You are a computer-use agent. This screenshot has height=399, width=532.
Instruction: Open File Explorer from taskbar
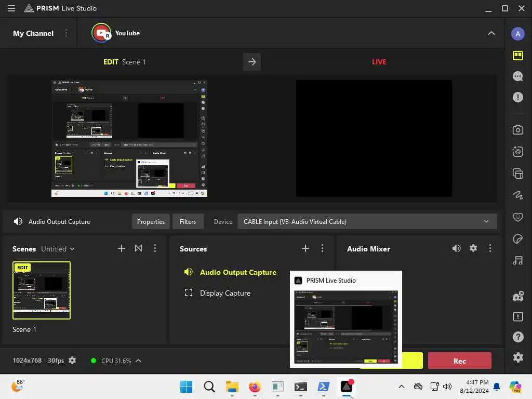[x=232, y=387]
